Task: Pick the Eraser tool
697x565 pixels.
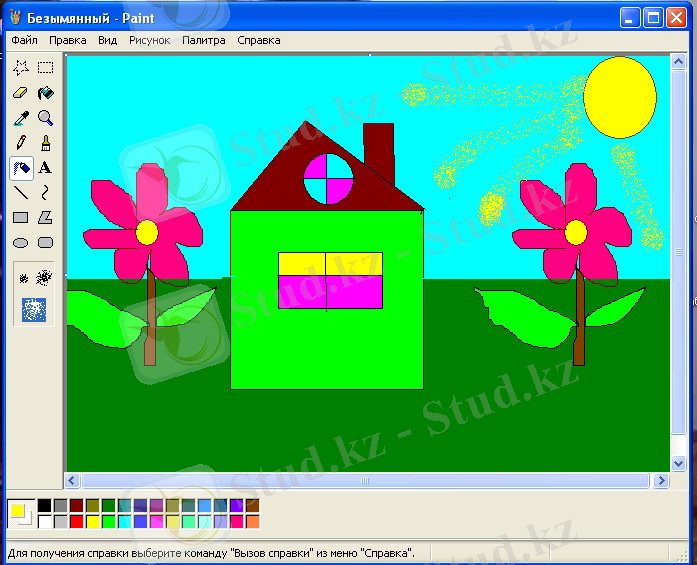Action: pos(21,93)
